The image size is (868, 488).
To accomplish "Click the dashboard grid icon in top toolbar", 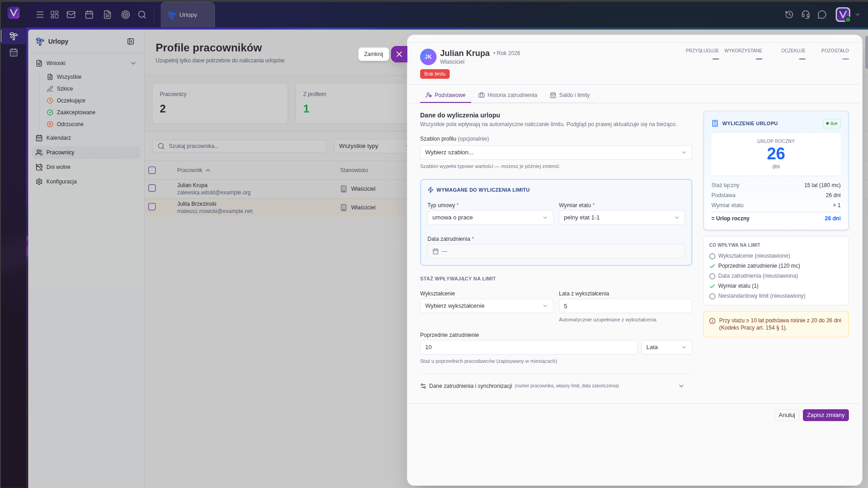I will pos(54,14).
